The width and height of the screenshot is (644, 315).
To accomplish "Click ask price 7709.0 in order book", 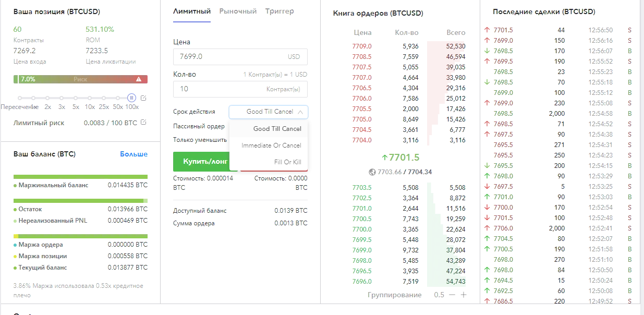I will pos(362,46).
